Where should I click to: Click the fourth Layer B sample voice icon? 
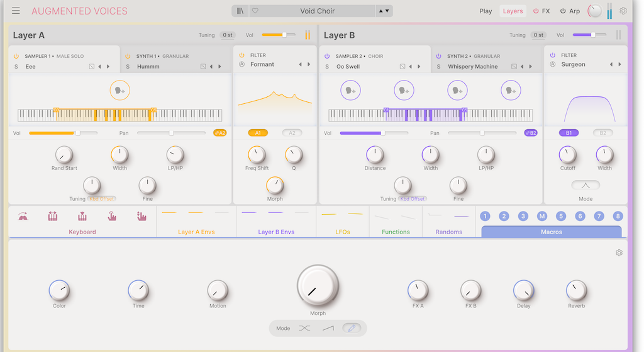tap(511, 91)
